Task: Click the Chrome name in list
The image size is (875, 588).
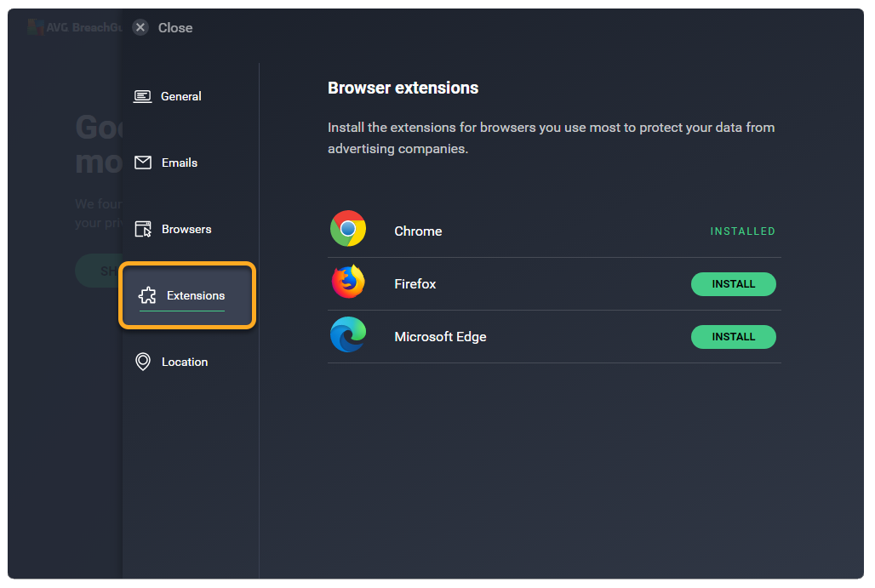Action: (418, 231)
